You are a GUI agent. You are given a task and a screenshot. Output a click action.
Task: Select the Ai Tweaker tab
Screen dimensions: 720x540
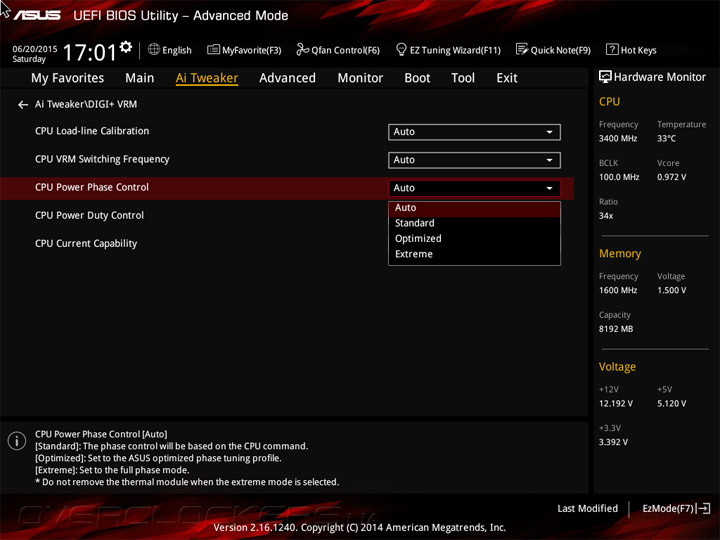pos(207,78)
